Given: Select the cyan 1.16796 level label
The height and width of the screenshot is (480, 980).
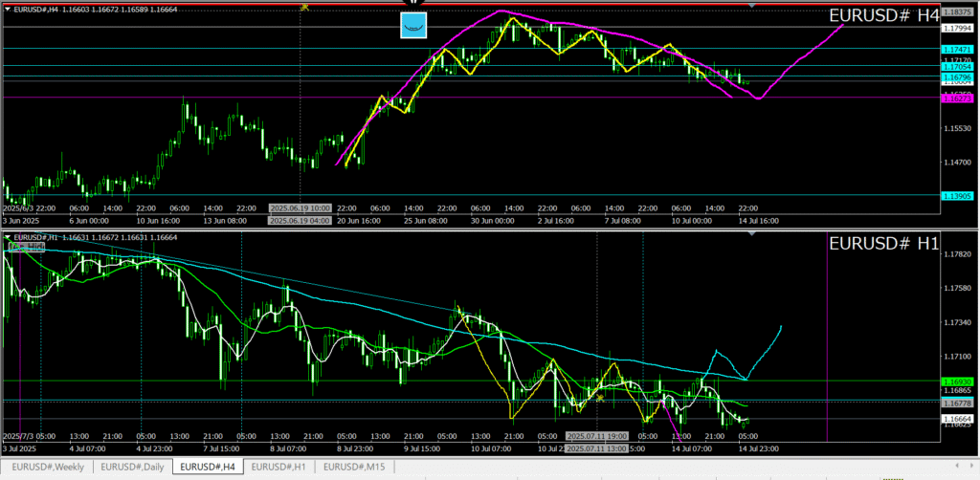Looking at the screenshot, I should click(957, 76).
